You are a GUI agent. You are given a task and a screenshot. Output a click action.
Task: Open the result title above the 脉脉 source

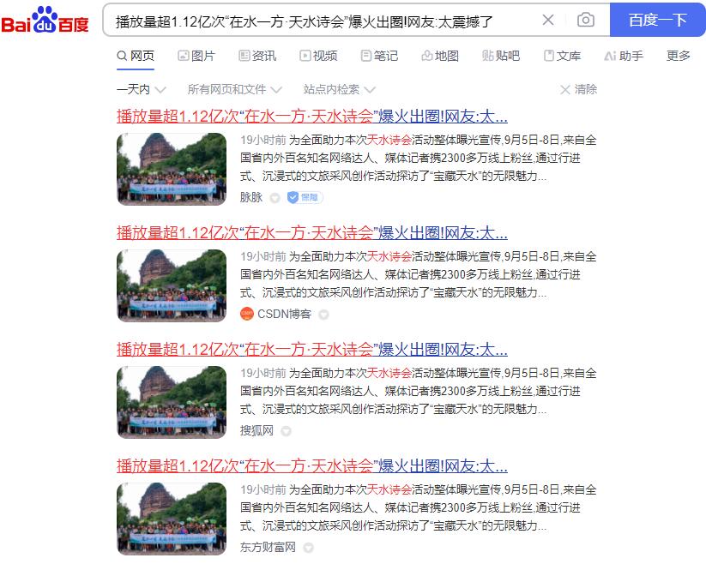point(312,117)
